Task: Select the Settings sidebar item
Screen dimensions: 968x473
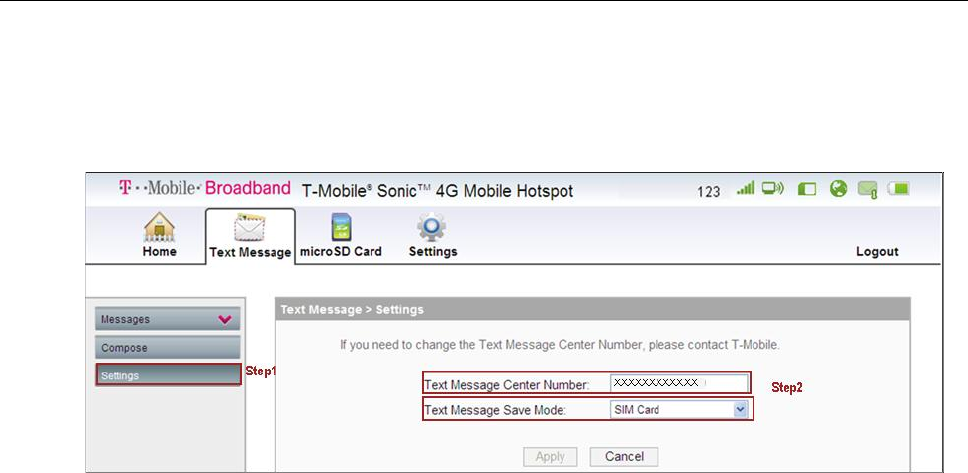Action: [x=168, y=375]
